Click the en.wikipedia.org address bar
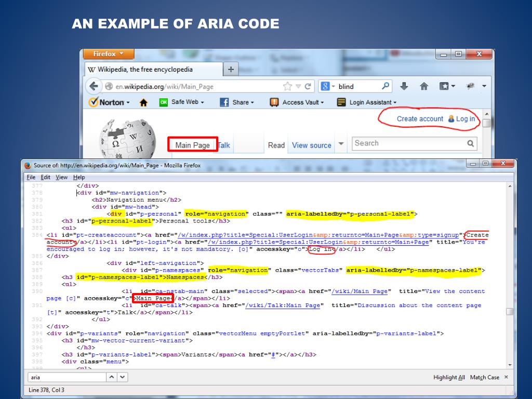 tap(193, 87)
